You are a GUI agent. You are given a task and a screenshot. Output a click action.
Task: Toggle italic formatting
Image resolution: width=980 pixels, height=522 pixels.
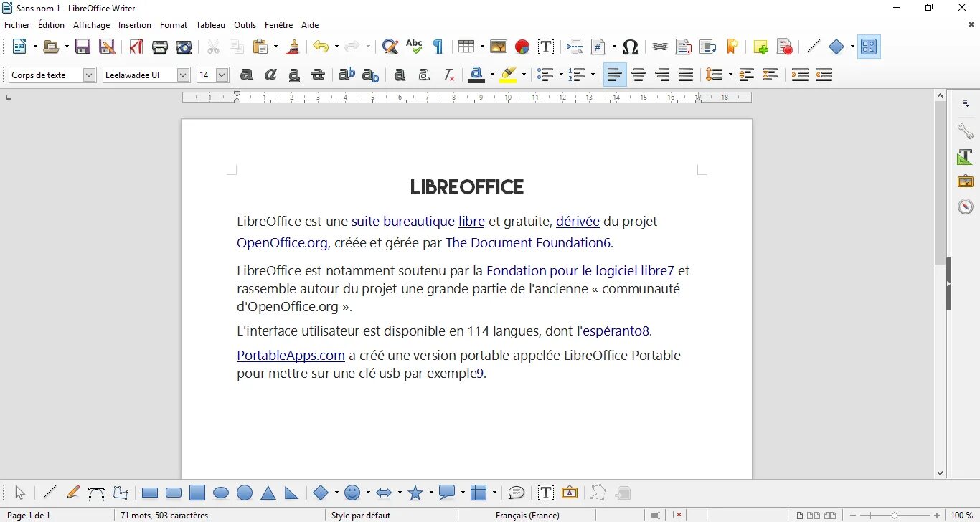(x=270, y=75)
